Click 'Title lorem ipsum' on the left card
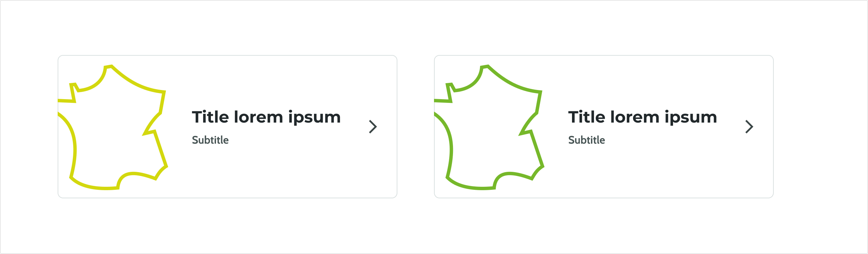Screen dimensions: 868x254 pos(266,117)
